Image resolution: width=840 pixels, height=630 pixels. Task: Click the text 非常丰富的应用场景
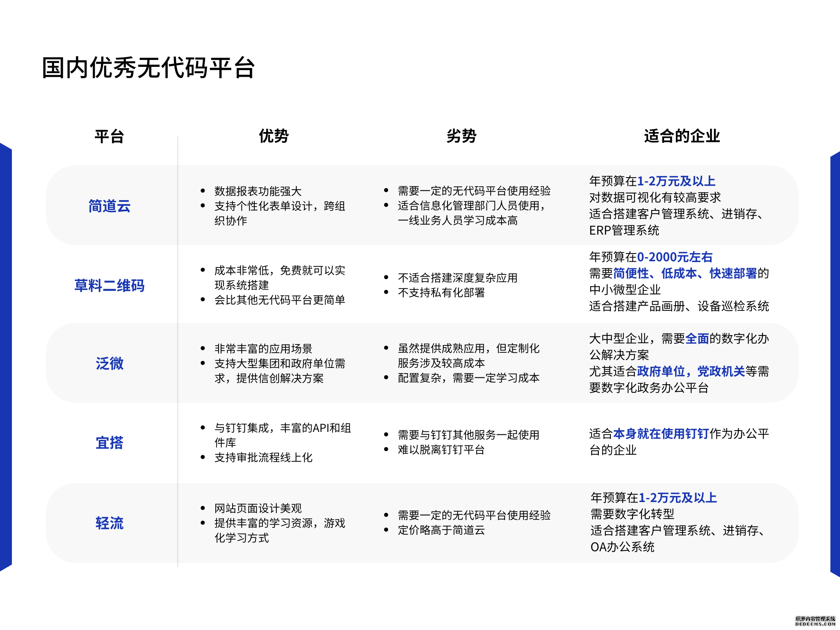pyautogui.click(x=263, y=349)
